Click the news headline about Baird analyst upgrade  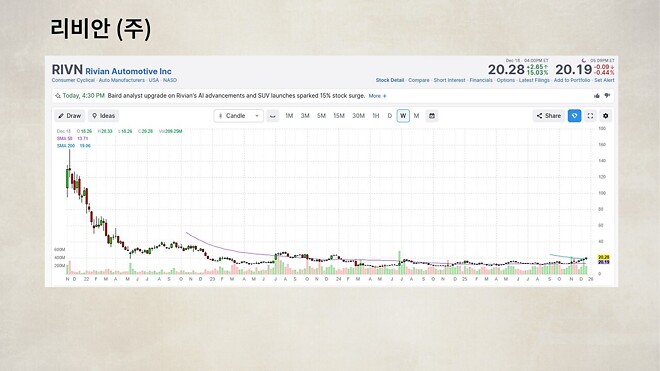click(236, 96)
